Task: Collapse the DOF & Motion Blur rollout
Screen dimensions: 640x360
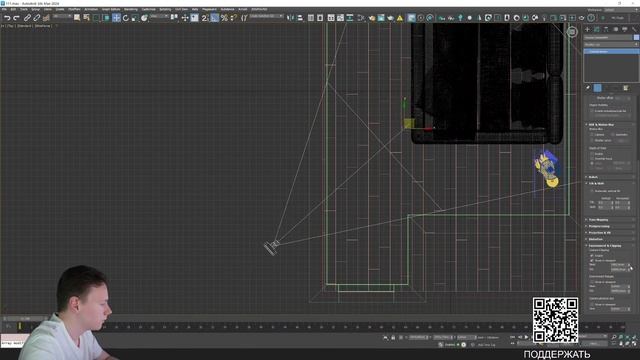Action: click(x=610, y=124)
